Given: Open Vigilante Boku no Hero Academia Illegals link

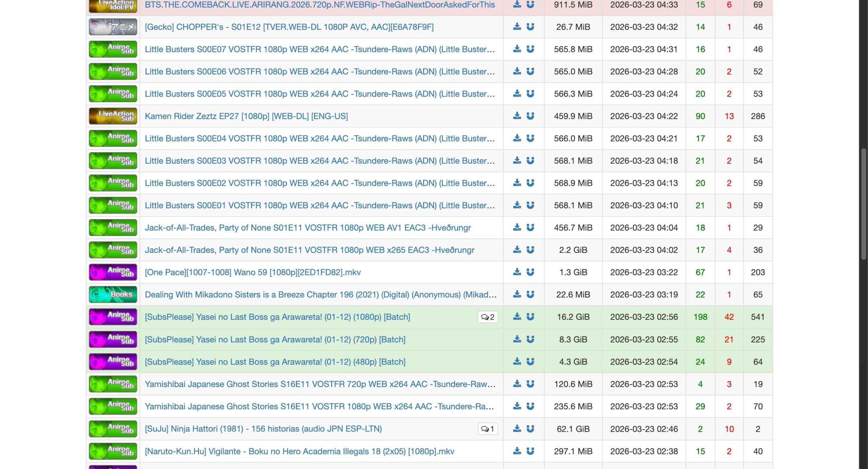Looking at the screenshot, I should click(299, 451).
